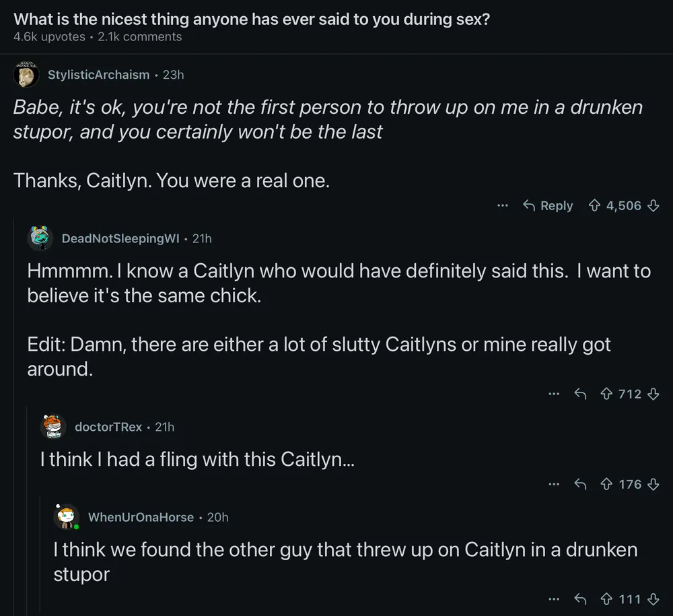Click reply arrow on DeadNotSleepingWI's comment
Viewport: 673px width, 616px height.
click(x=580, y=394)
